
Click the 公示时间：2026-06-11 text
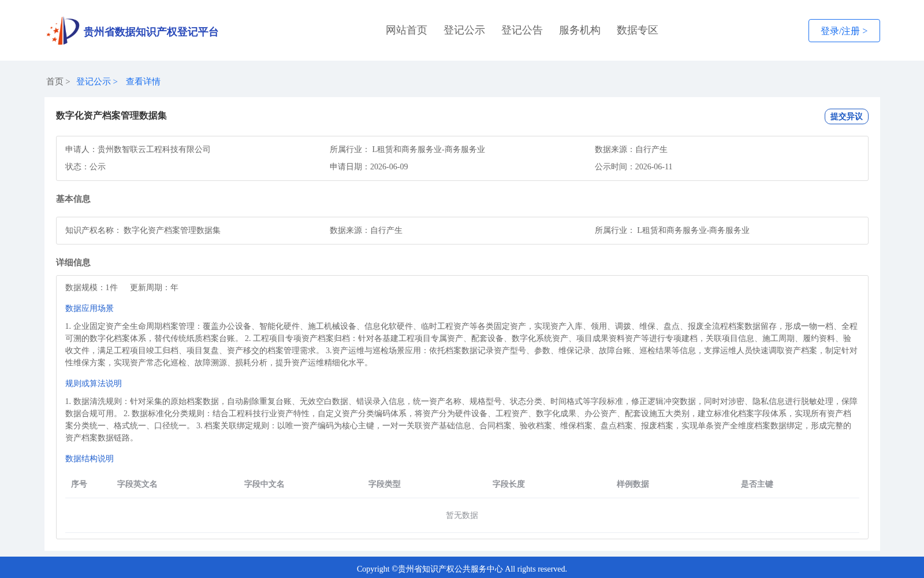click(634, 166)
